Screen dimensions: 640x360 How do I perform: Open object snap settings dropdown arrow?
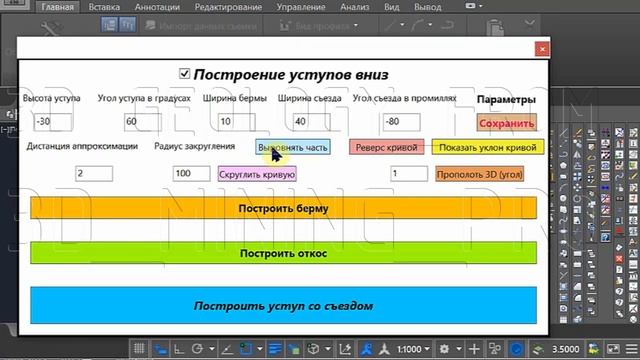coord(260,349)
